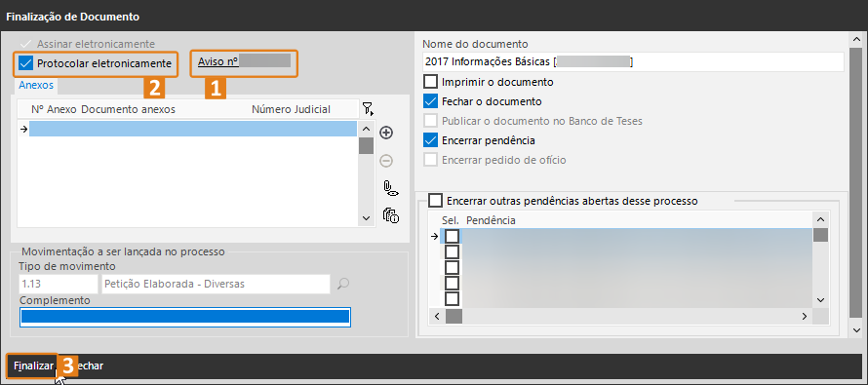Tick the first pendência row checkbox
The width and height of the screenshot is (868, 385).
pos(453,236)
